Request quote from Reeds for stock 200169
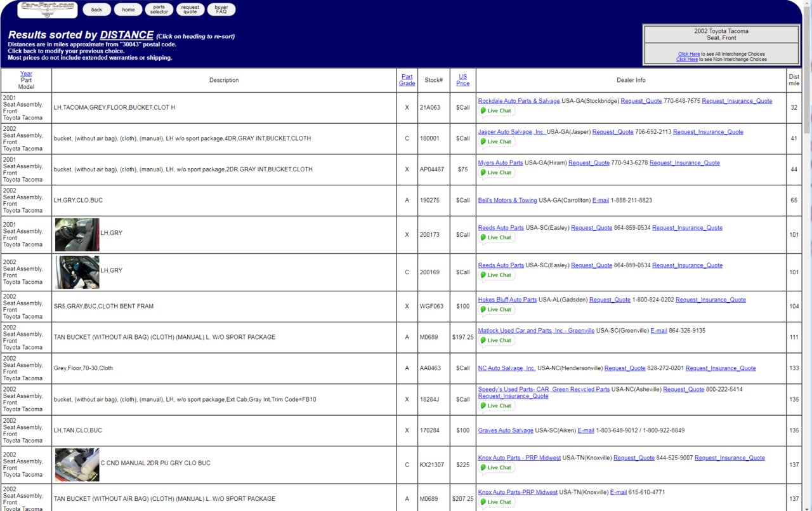Screen dimensions: 812x511 592,265
